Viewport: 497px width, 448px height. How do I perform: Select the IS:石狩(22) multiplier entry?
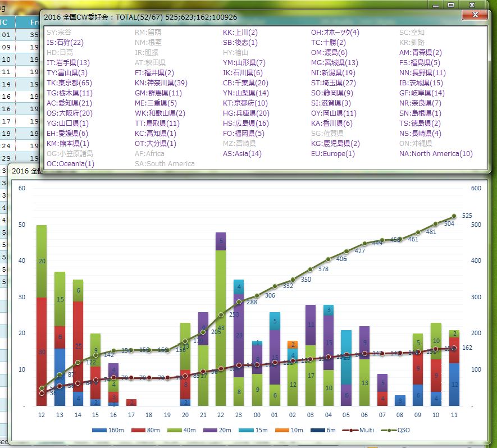65,42
